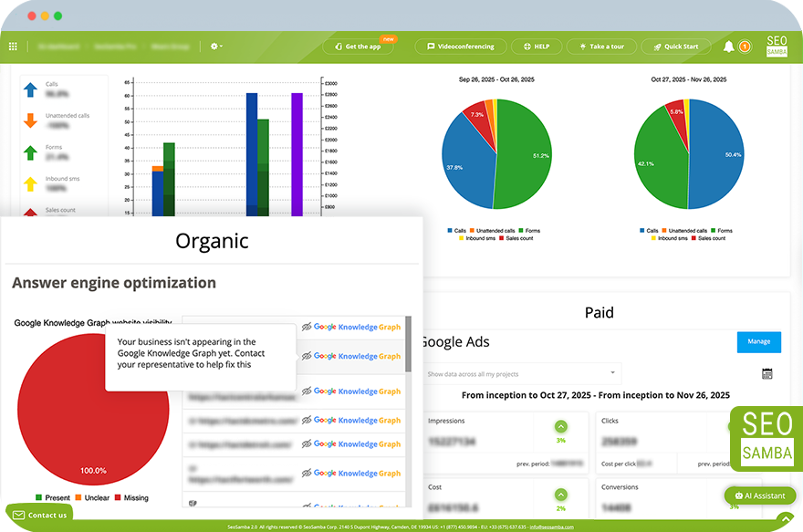This screenshot has height=532, width=803.
Task: Click the SEO Samba logo in top bar
Action: coord(777,47)
